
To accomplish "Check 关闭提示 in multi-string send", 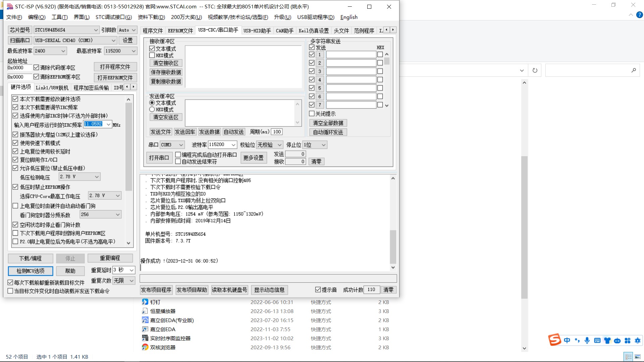I will (x=312, y=114).
